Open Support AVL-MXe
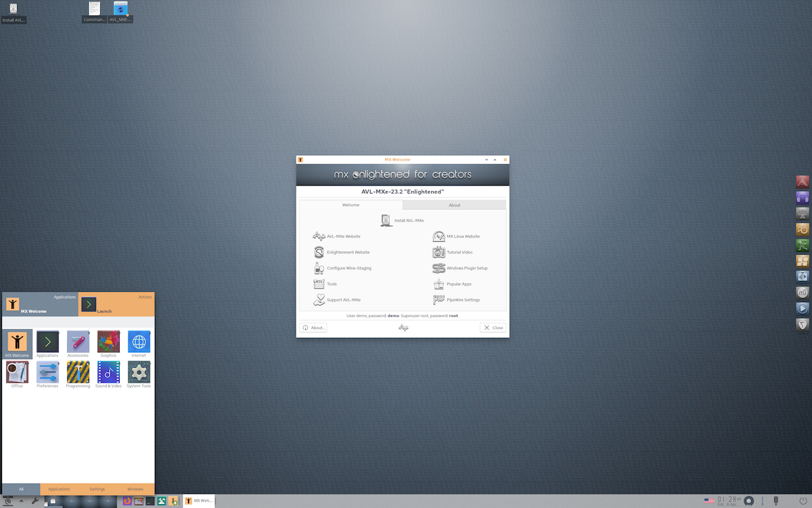 pos(337,299)
